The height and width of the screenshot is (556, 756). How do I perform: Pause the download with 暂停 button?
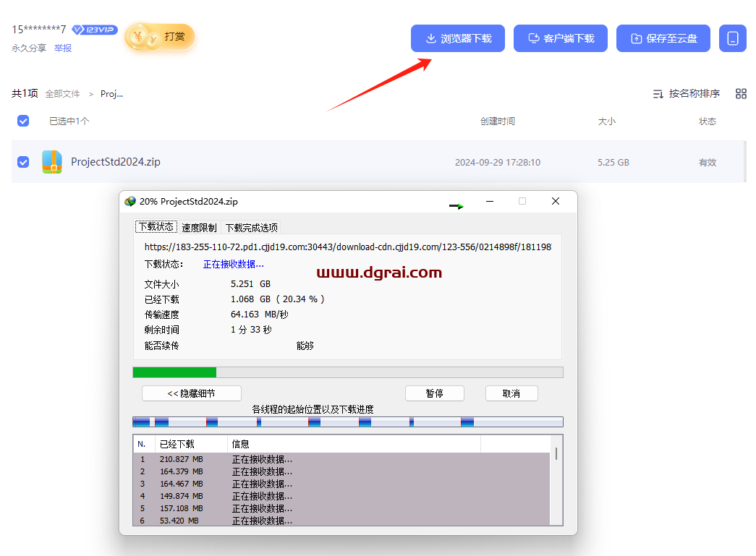tap(434, 393)
